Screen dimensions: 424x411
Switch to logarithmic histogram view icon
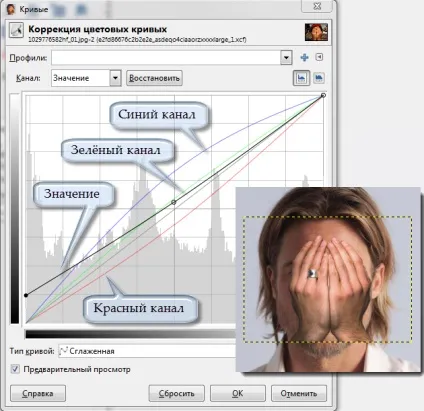[x=319, y=78]
